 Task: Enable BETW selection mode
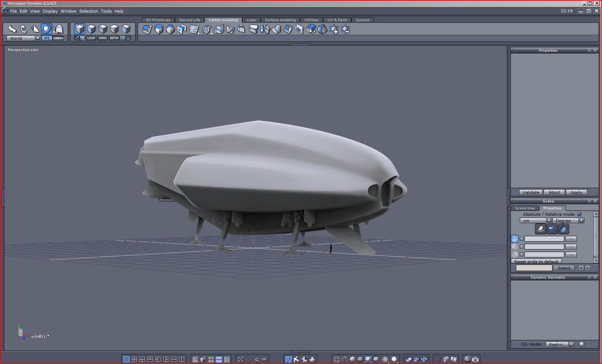pyautogui.click(x=114, y=38)
